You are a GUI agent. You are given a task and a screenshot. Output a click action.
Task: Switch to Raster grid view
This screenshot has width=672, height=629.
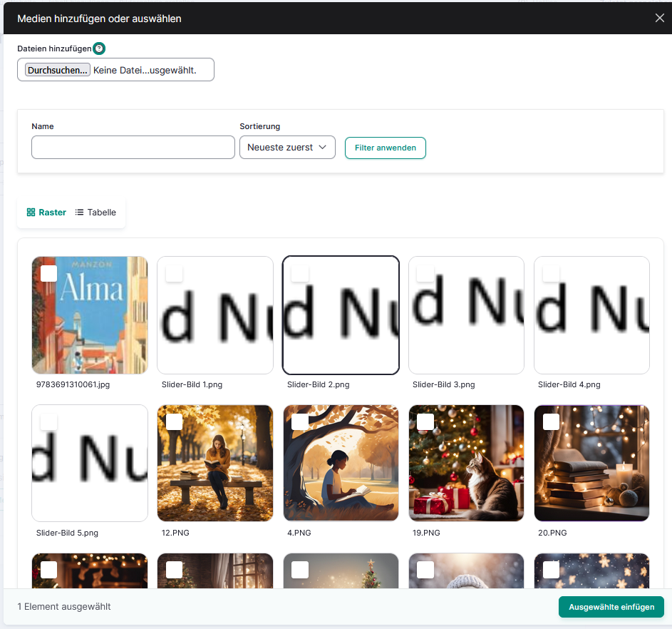tap(46, 213)
